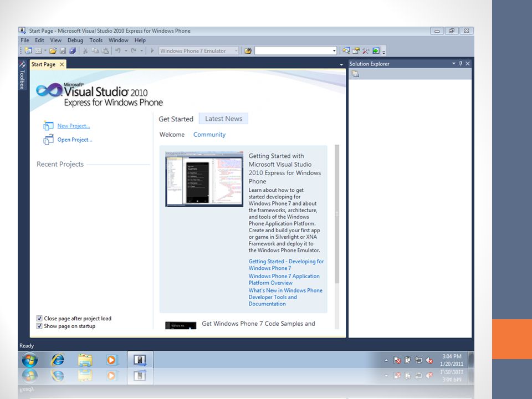Click the Undo toolbar icon

tap(118, 51)
